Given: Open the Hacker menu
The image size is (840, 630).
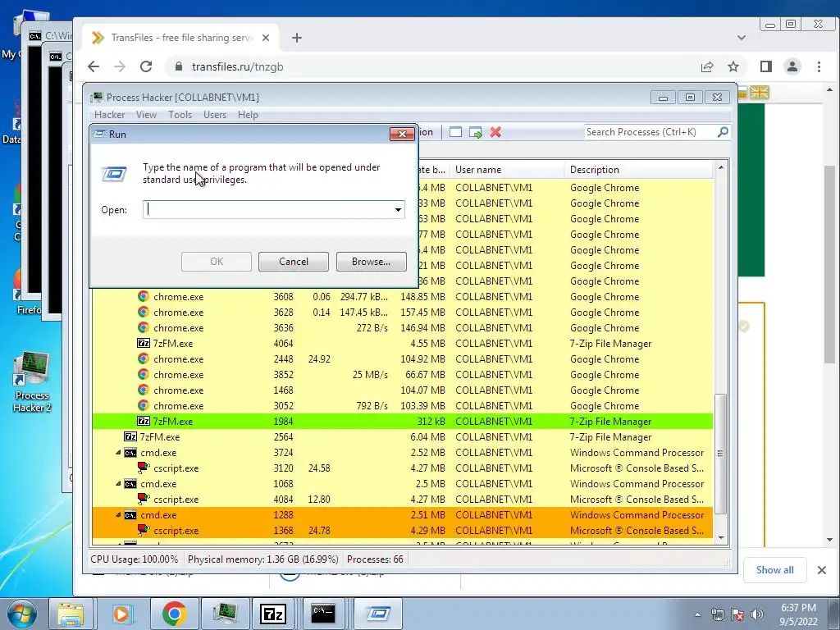Looking at the screenshot, I should [109, 115].
